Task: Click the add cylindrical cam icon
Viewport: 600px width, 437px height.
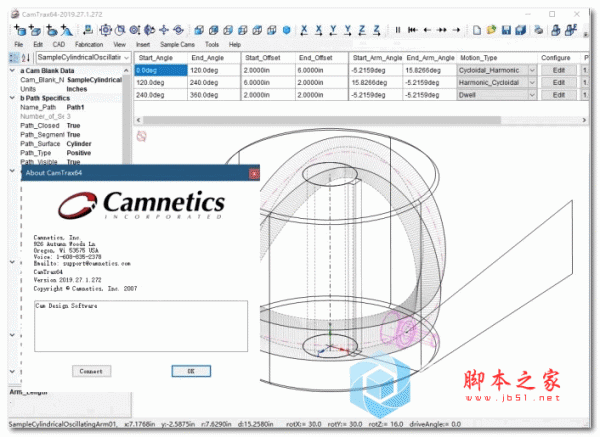Action: [x=20, y=30]
